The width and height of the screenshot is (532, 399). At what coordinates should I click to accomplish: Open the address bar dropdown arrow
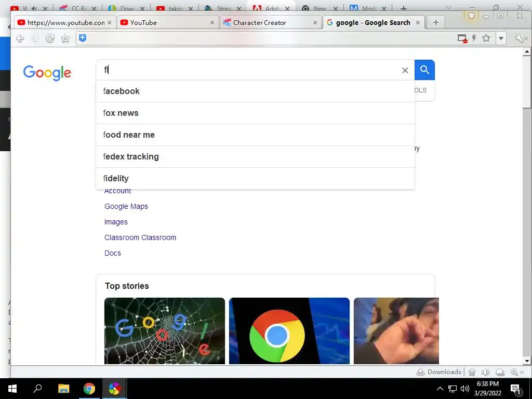tap(501, 38)
